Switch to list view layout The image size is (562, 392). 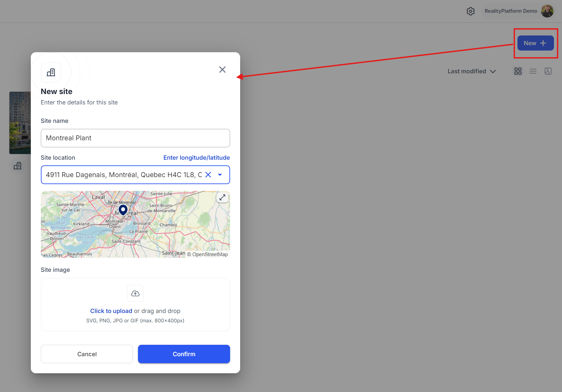coord(533,71)
